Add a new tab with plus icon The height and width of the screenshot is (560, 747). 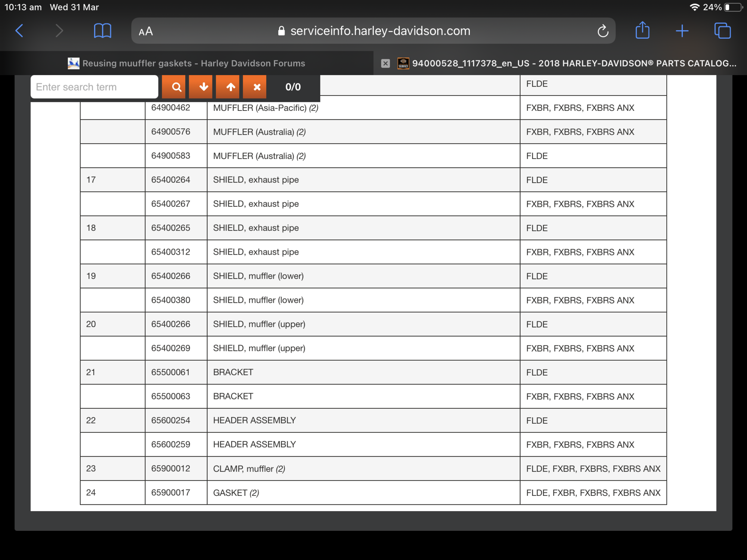(682, 31)
